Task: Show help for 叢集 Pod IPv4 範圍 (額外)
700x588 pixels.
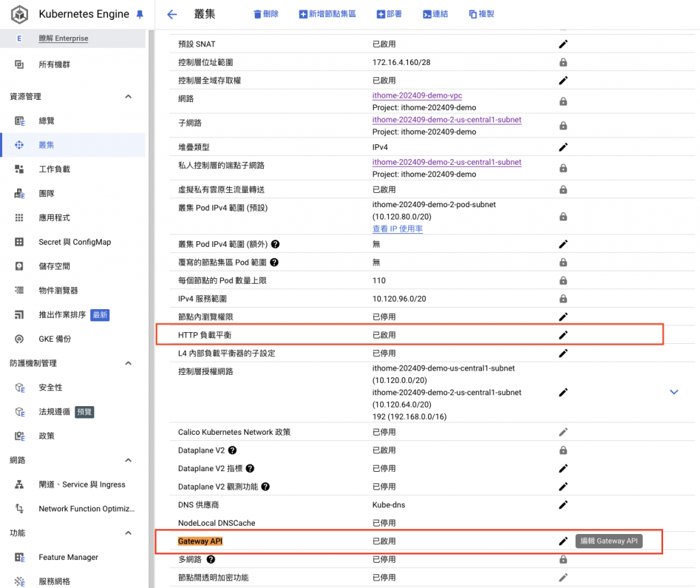Action: point(275,244)
